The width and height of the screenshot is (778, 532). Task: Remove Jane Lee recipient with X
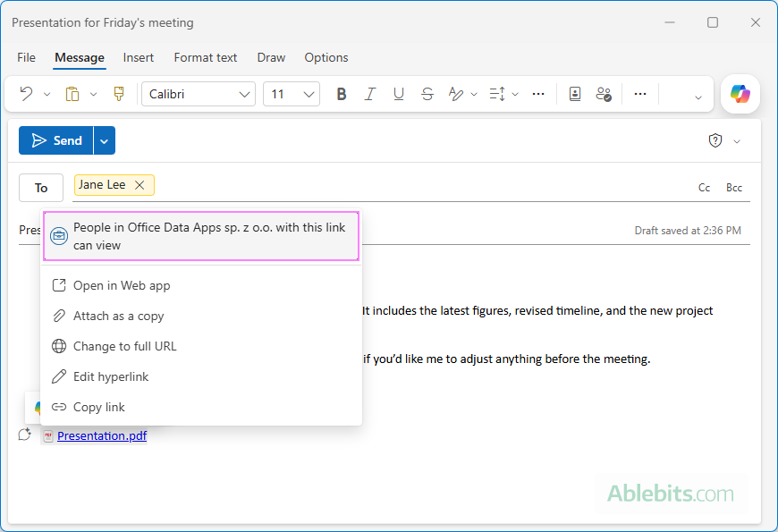[x=140, y=185]
